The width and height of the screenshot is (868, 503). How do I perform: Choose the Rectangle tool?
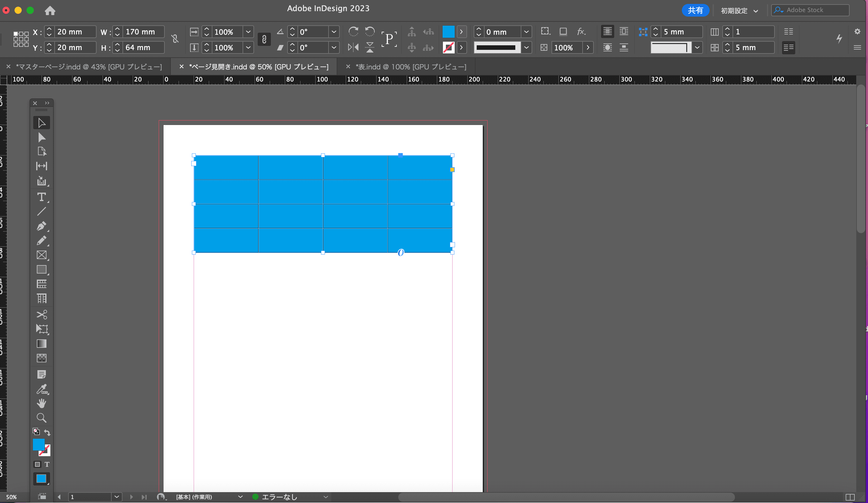coord(42,270)
